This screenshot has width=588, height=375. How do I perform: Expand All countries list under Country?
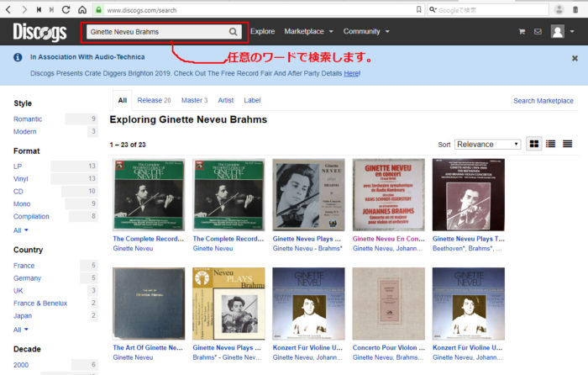[x=21, y=330]
